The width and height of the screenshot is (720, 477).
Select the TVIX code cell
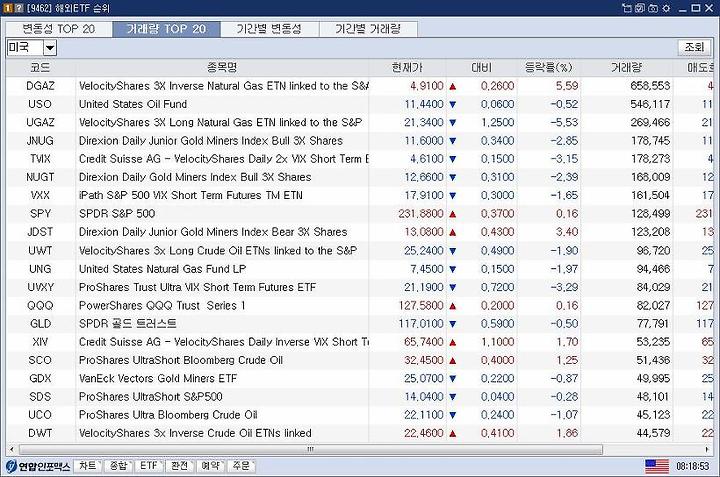[40, 159]
